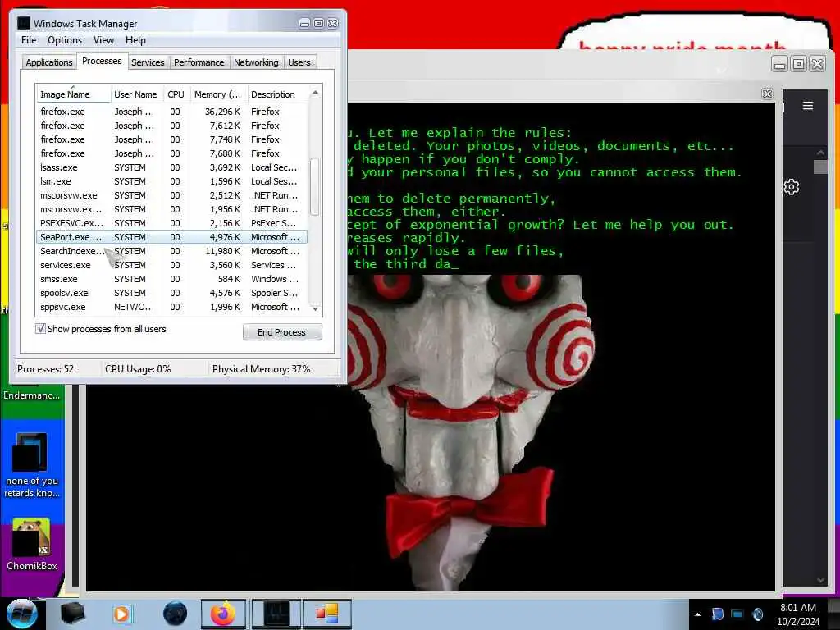
Task: Sort processes by Image Name column
Action: (x=73, y=94)
